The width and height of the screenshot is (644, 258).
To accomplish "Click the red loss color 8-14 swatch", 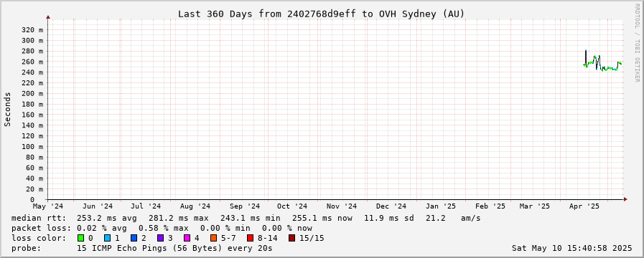I will (x=250, y=238).
